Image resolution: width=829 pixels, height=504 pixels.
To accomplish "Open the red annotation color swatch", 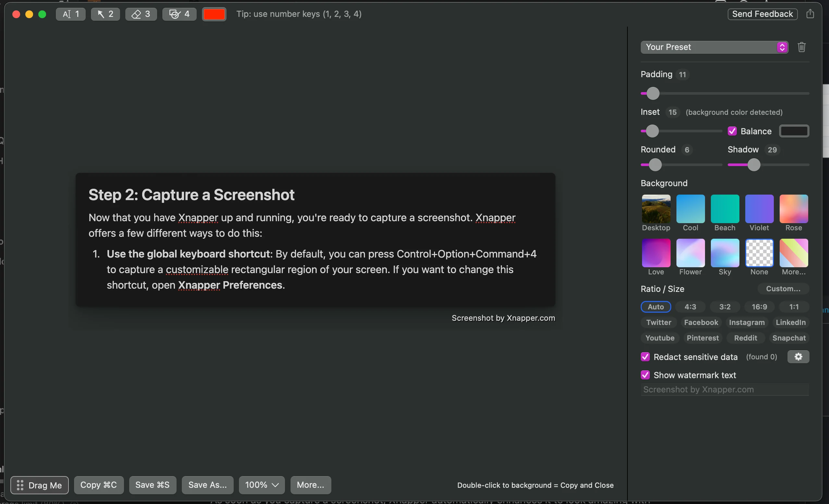I will click(214, 14).
